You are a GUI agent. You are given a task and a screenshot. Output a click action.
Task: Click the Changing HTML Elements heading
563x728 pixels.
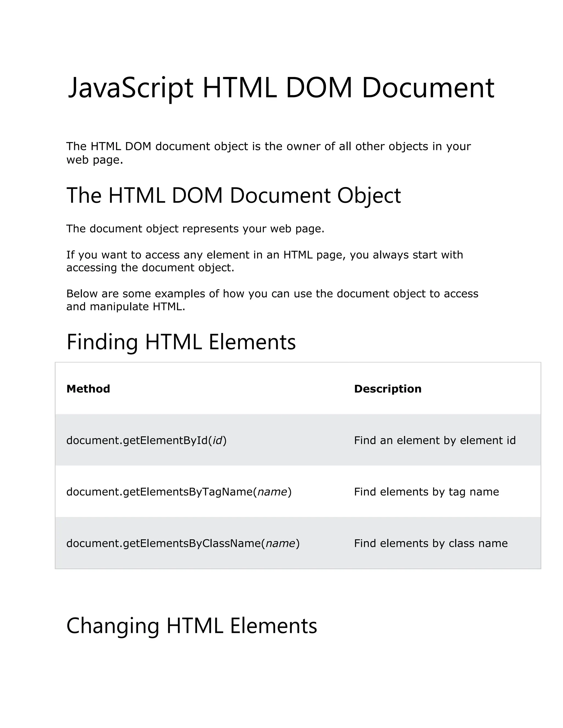tap(192, 626)
